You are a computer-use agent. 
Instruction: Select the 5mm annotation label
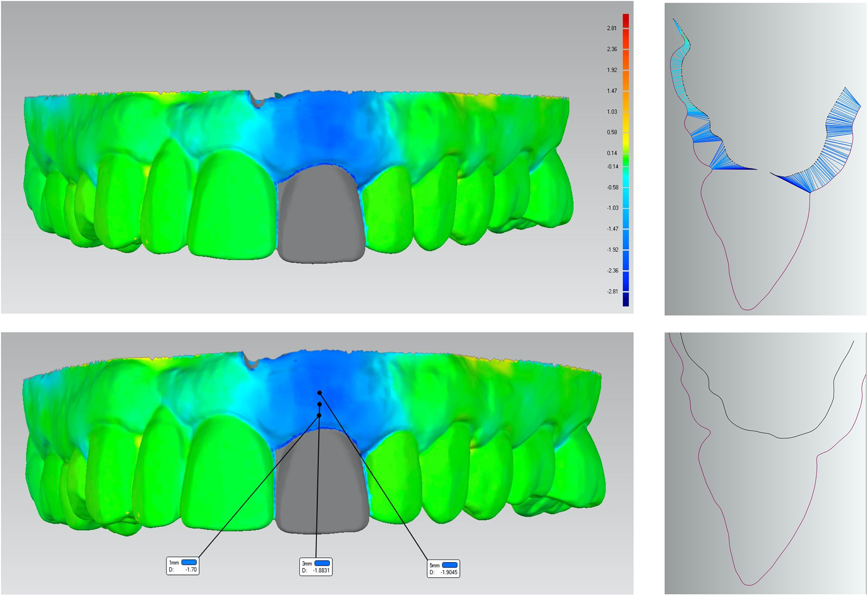tap(443, 568)
